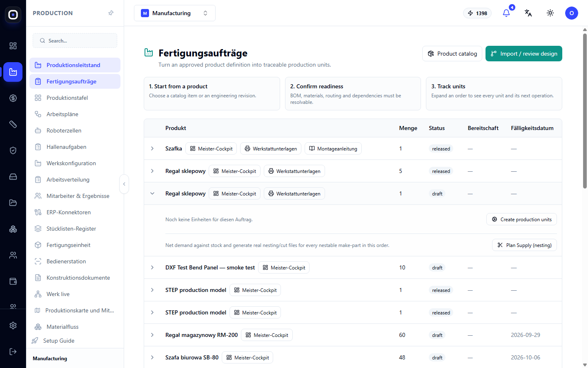
Task: Click Import / review design
Action: click(x=524, y=54)
